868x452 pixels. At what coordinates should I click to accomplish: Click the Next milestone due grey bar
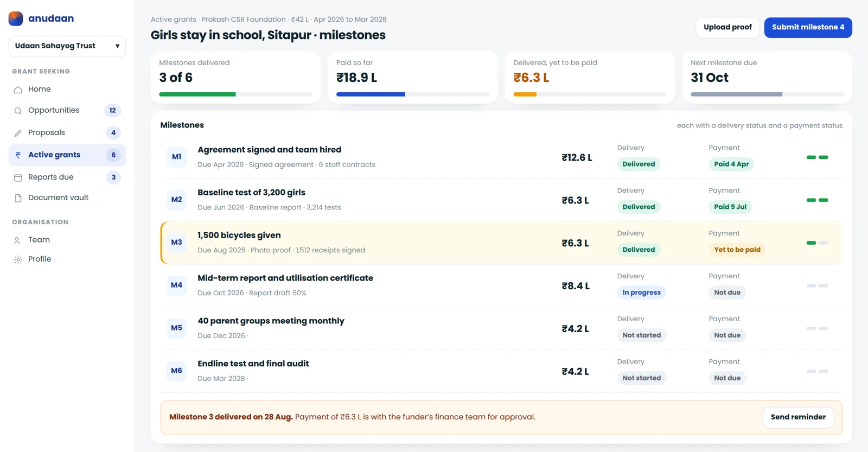[736, 94]
